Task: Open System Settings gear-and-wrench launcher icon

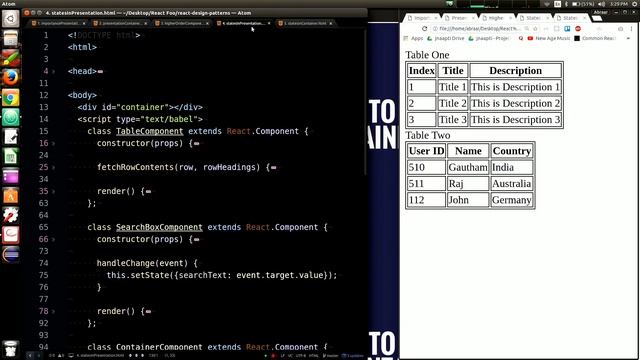Action: (x=11, y=216)
